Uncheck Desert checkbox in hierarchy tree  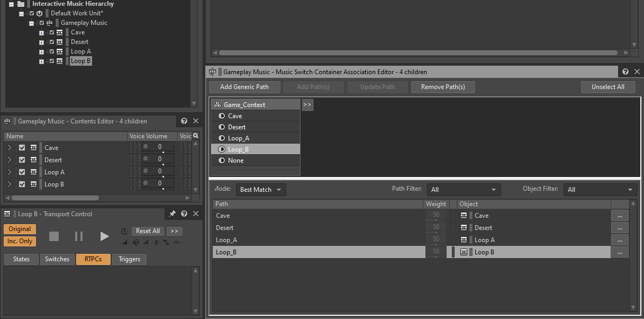pos(52,42)
